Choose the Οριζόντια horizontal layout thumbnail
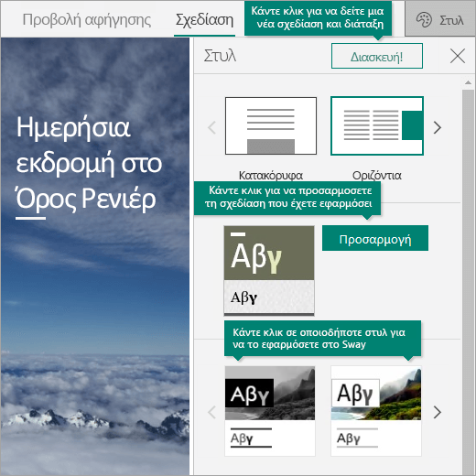The height and width of the screenshot is (476, 476). click(x=377, y=125)
